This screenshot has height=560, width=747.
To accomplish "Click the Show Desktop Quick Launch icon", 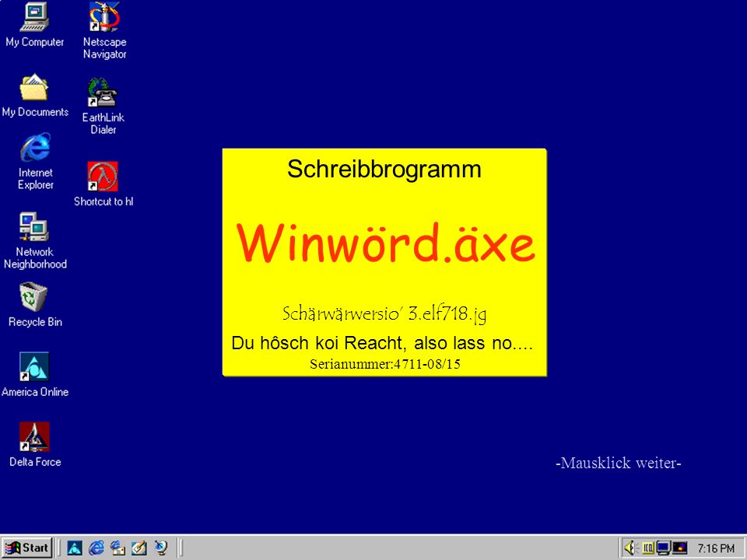I will pos(139,548).
